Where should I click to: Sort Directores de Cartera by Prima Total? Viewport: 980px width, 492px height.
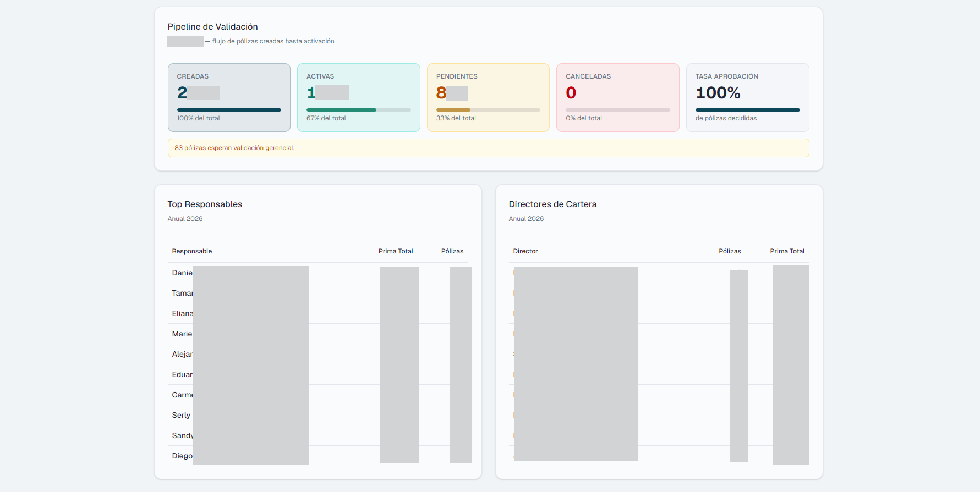(787, 251)
